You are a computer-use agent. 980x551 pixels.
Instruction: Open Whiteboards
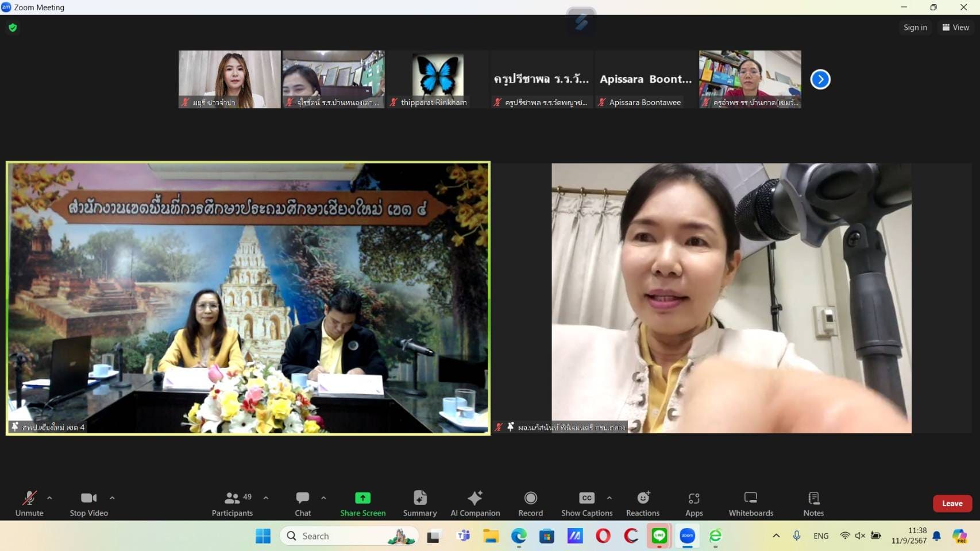pyautogui.click(x=751, y=503)
